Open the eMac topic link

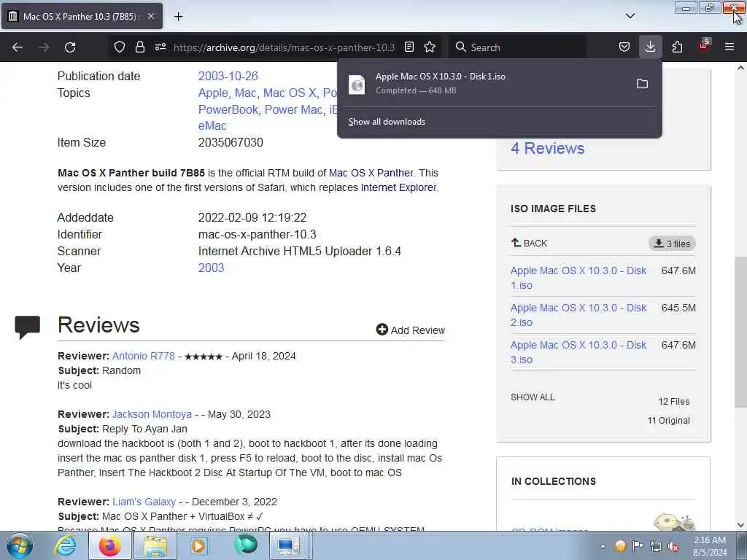212,125
